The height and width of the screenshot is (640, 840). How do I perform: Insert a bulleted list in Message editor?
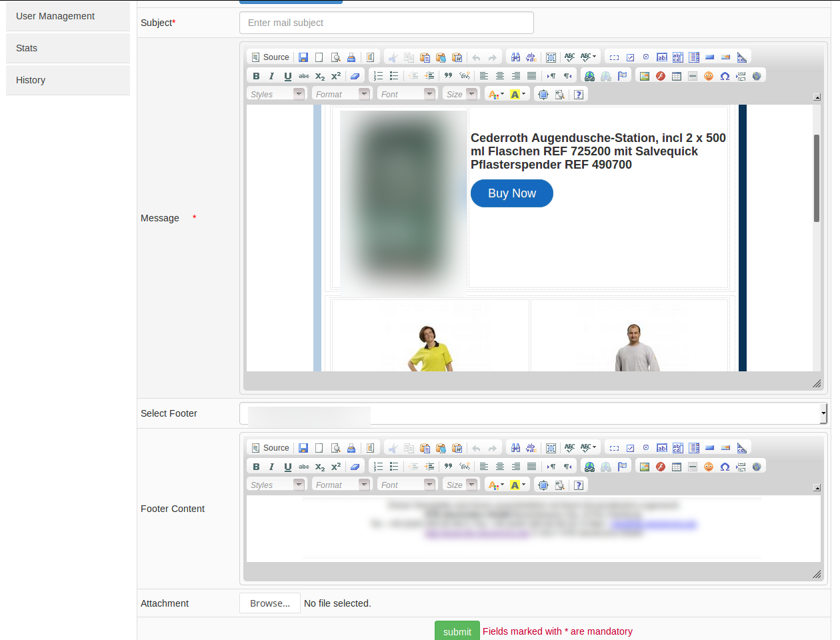point(394,76)
